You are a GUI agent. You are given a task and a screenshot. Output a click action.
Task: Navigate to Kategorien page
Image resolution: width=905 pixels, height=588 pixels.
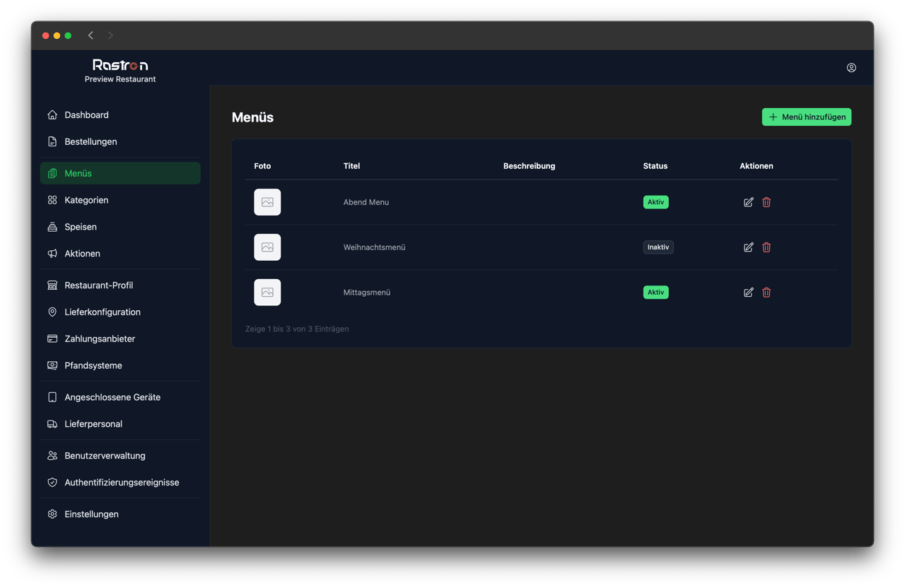point(86,201)
